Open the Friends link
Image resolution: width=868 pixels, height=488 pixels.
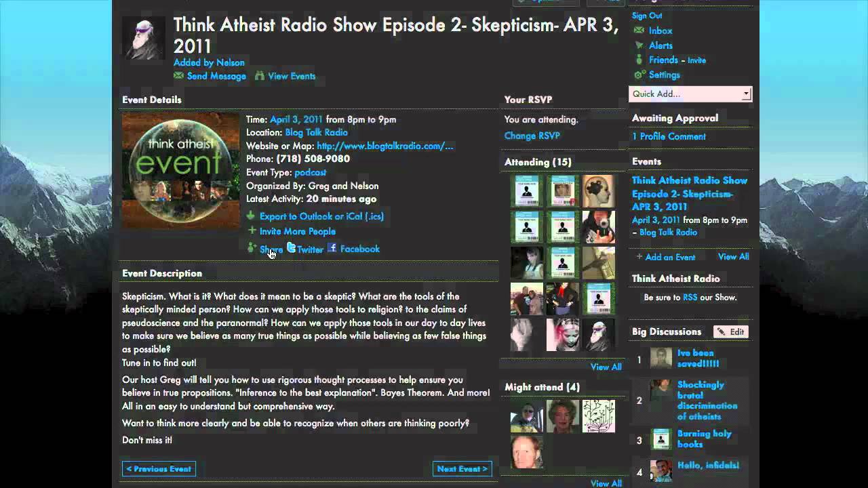click(x=663, y=60)
